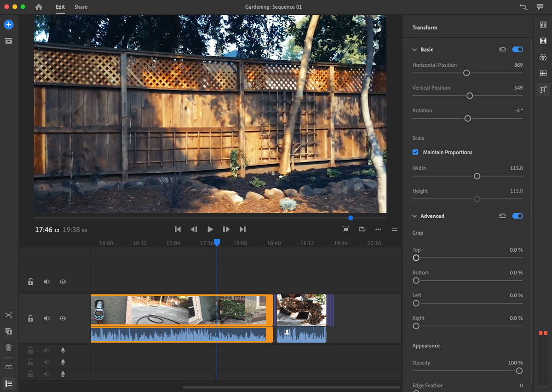Select the audio waveform under mulch clip
552x392 pixels.
coord(301,334)
